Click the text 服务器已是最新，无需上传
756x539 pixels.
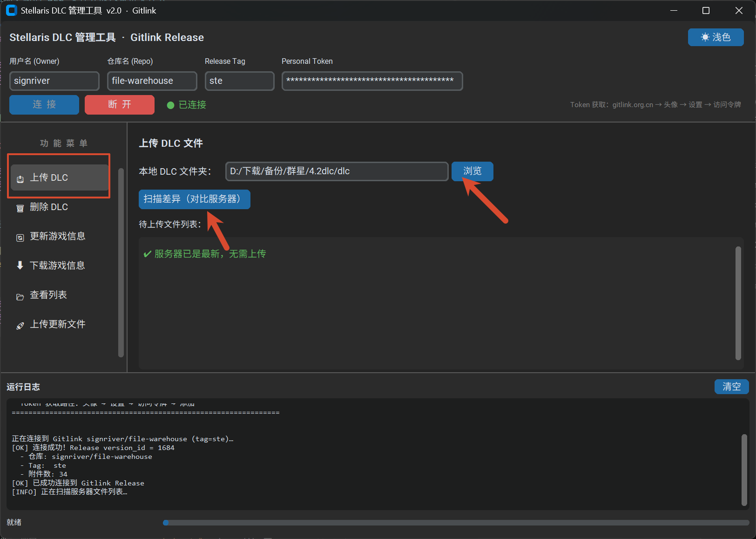pos(210,254)
